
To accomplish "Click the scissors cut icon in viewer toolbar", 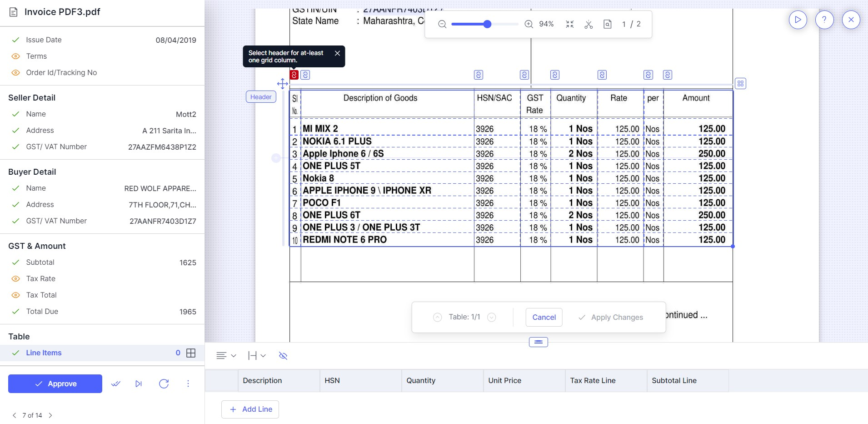I will [589, 24].
